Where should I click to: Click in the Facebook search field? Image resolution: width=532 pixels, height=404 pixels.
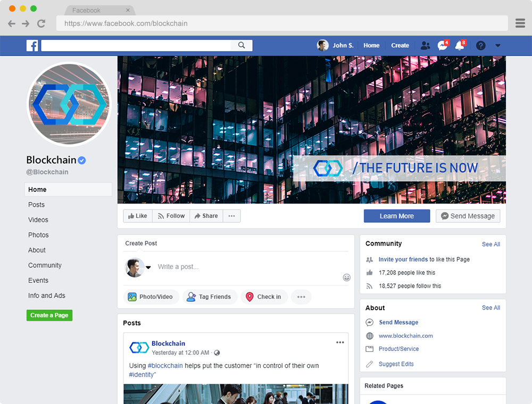pos(136,45)
